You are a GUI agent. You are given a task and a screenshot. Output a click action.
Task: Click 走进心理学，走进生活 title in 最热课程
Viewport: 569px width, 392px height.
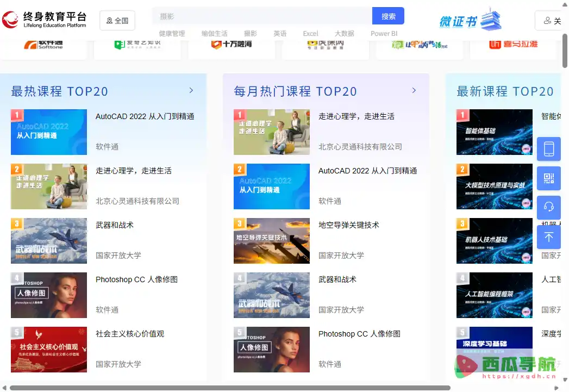[x=134, y=171]
